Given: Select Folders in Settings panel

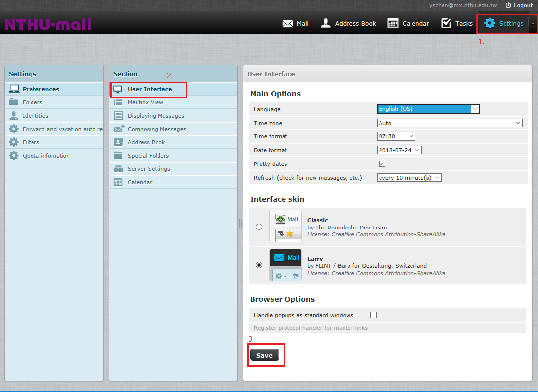Looking at the screenshot, I should tap(32, 102).
